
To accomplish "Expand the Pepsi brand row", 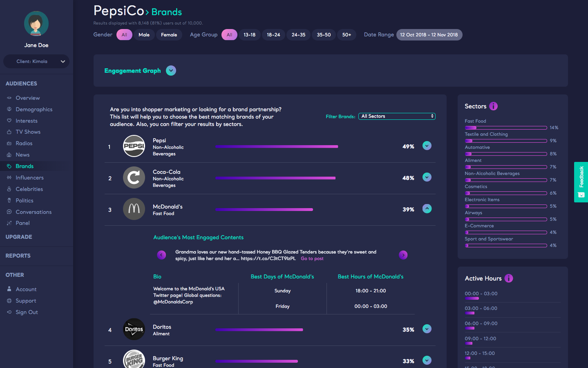I will click(x=427, y=146).
